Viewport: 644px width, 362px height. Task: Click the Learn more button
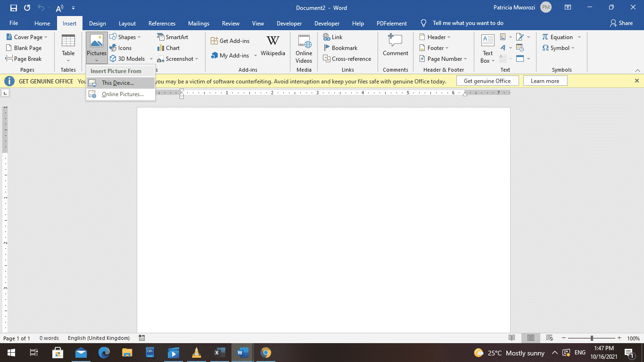pyautogui.click(x=545, y=81)
